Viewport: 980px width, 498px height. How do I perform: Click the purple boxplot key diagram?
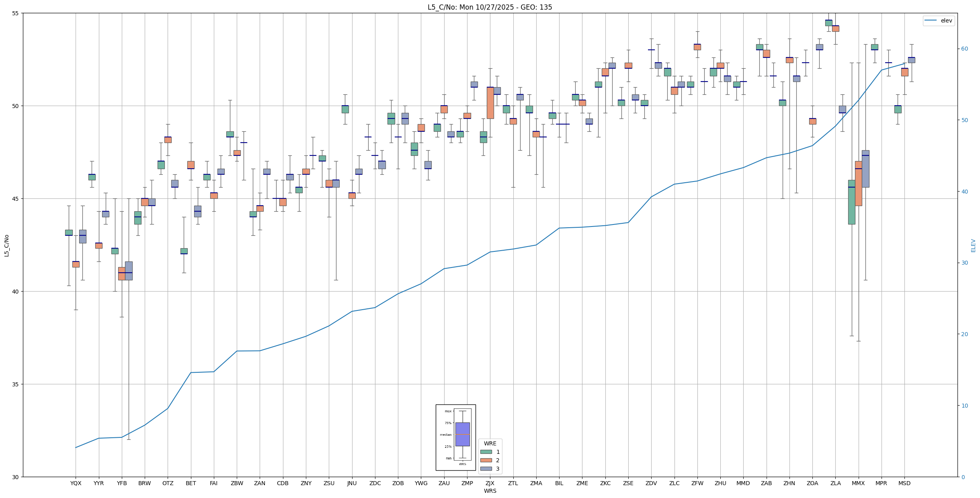tap(462, 434)
